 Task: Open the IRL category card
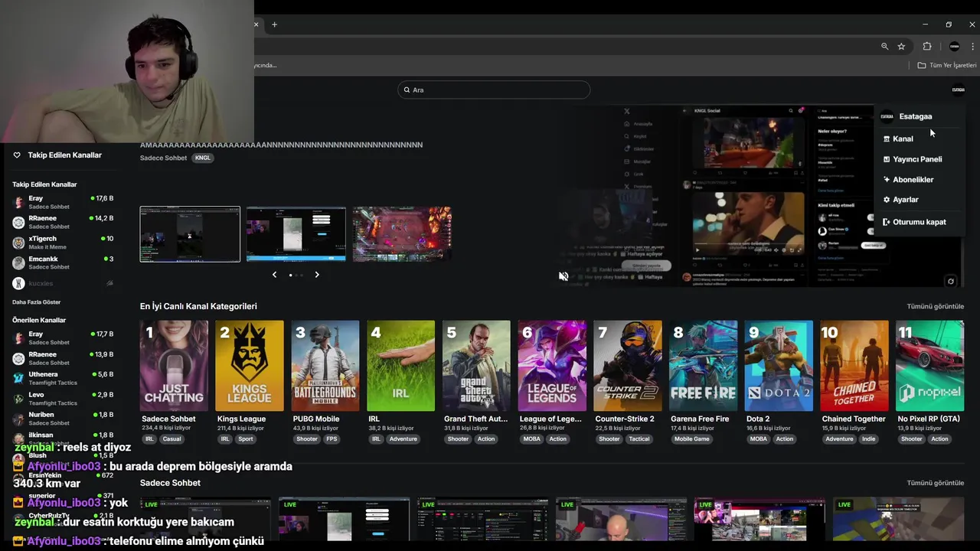[x=400, y=366]
